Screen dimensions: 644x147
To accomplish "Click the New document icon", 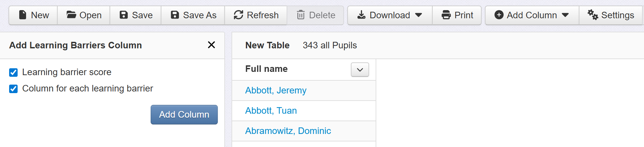I will [x=22, y=15].
